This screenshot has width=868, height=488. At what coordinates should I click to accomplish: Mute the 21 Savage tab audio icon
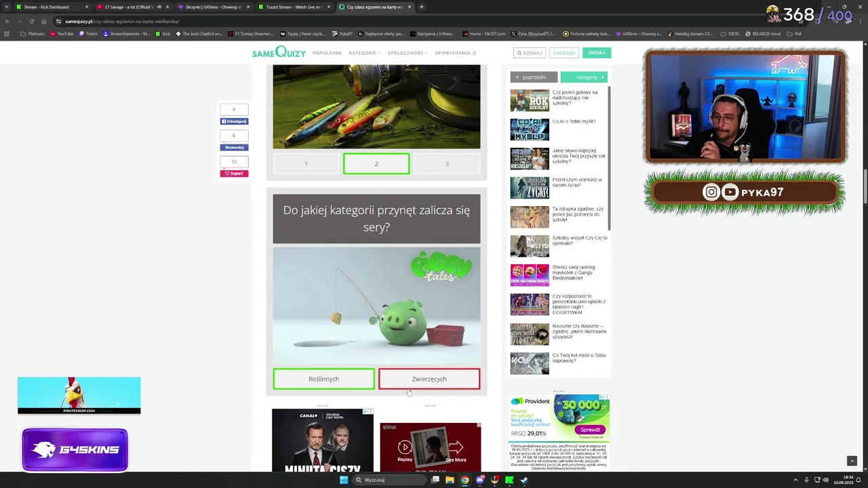pyautogui.click(x=159, y=7)
